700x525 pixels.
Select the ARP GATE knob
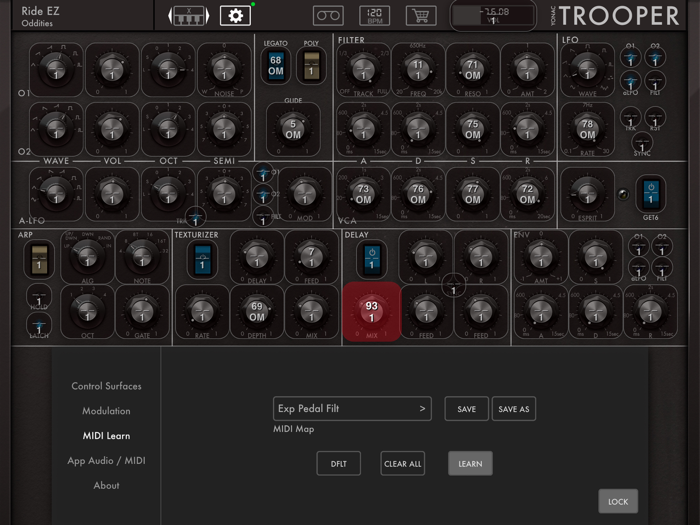tap(142, 311)
